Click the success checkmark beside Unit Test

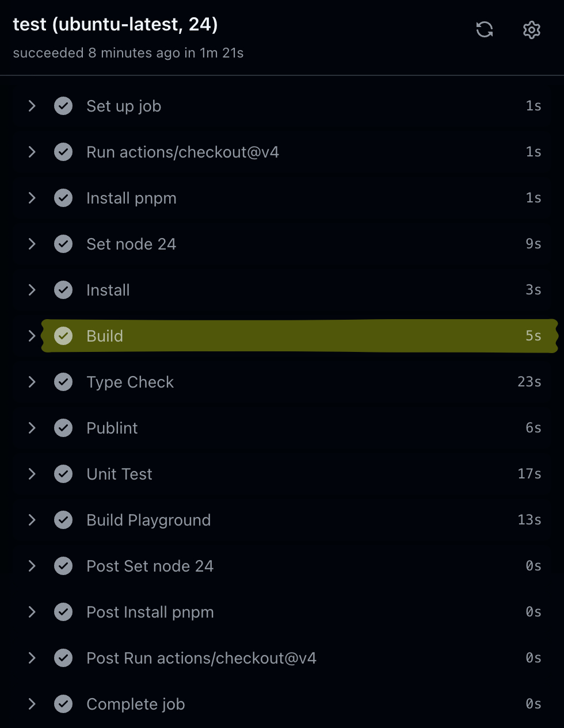63,474
